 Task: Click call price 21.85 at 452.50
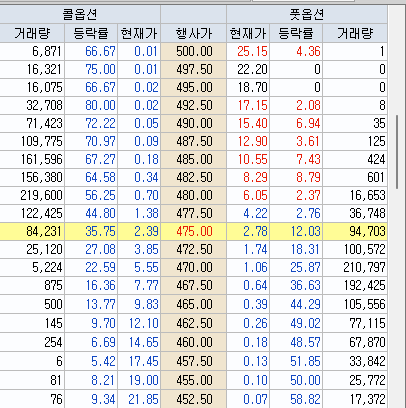(139, 399)
